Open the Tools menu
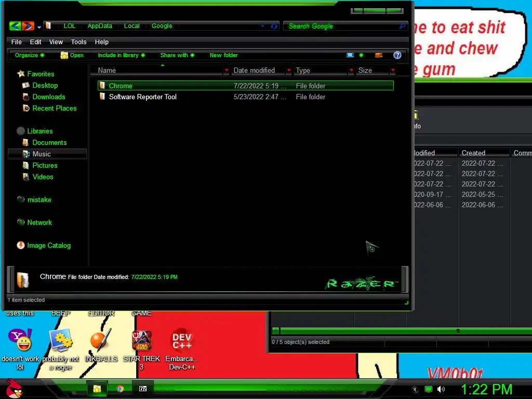The width and height of the screenshot is (532, 399). 79,42
